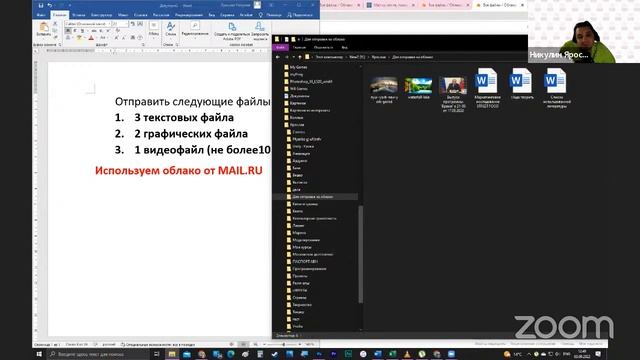Open Task View from taskbar
The width and height of the screenshot is (640, 360).
pyautogui.click(x=157, y=354)
